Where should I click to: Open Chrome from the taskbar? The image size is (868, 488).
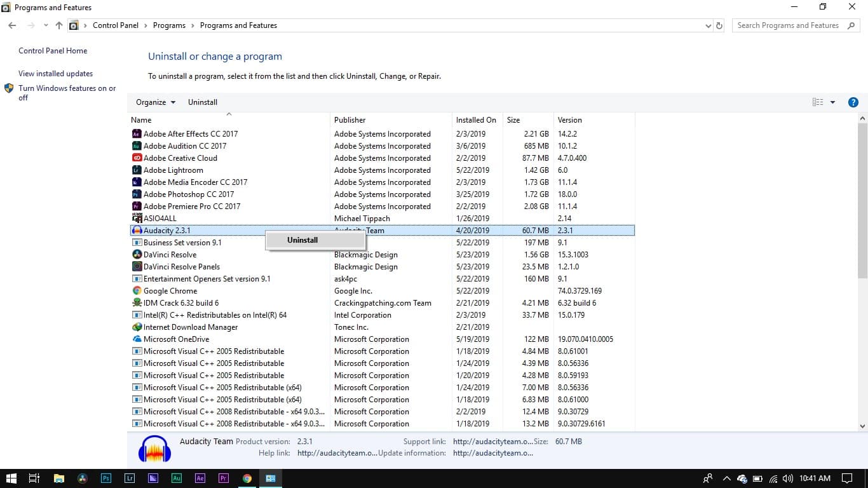(x=247, y=478)
